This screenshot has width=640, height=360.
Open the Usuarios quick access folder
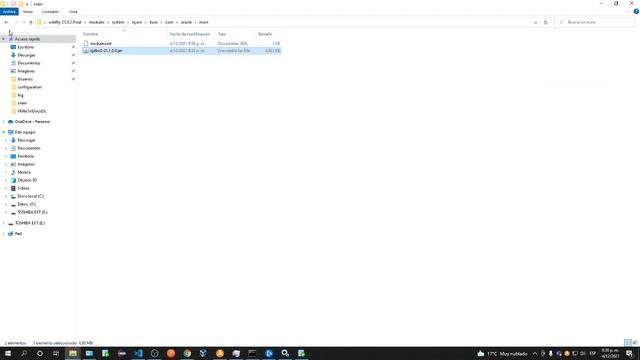click(25, 79)
